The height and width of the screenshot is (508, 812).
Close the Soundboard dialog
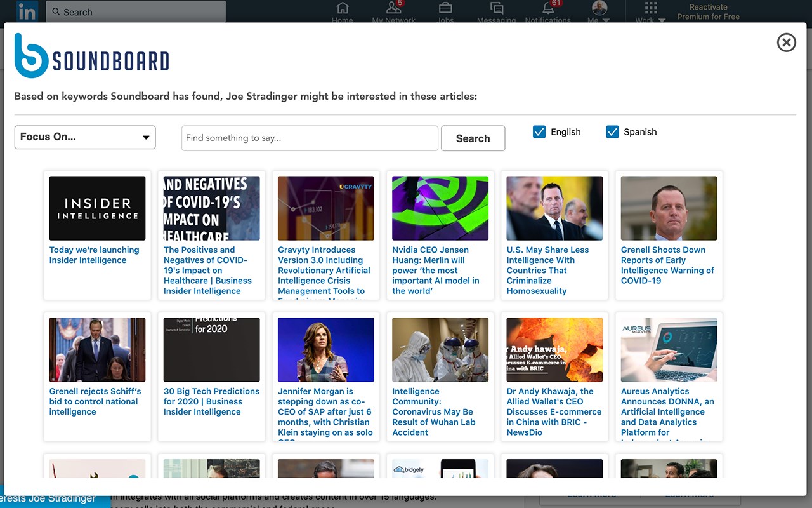point(787,43)
